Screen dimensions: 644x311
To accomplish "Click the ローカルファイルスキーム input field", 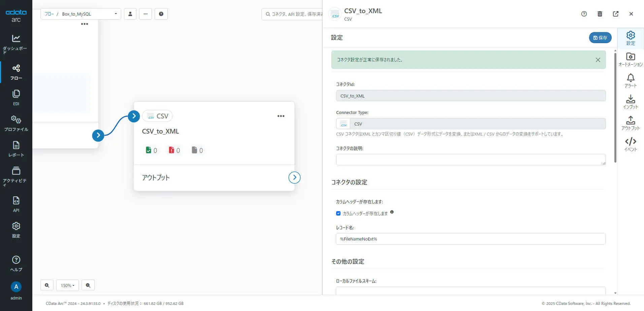I will click(x=471, y=291).
